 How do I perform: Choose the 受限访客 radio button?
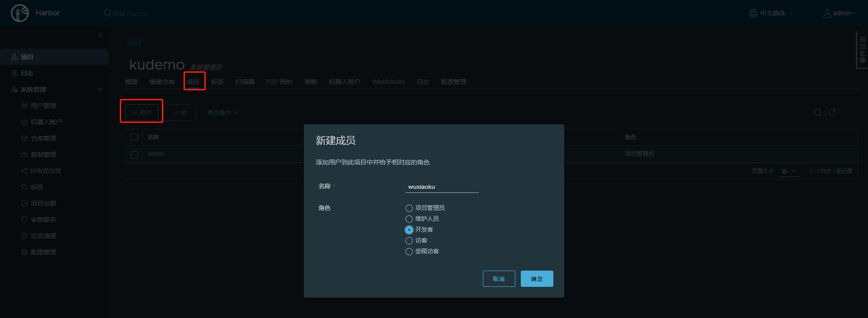[x=409, y=252]
